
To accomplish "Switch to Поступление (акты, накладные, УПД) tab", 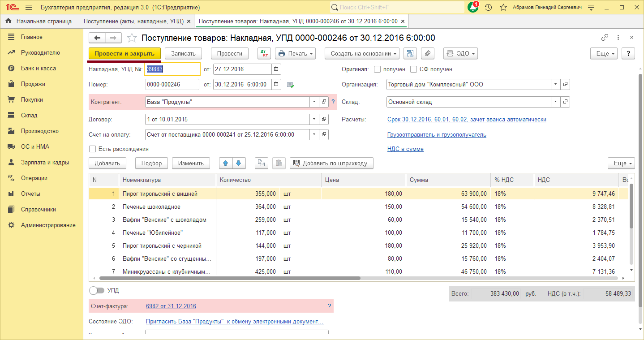I will pos(133,21).
